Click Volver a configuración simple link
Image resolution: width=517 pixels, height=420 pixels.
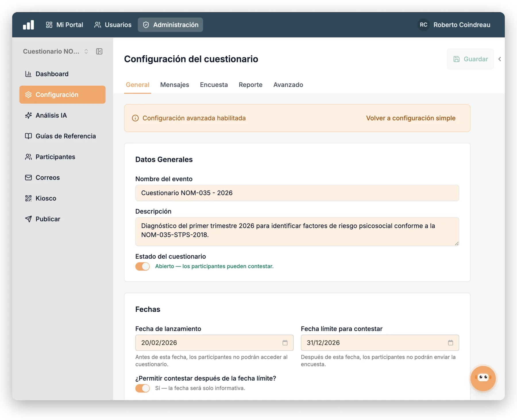(411, 118)
